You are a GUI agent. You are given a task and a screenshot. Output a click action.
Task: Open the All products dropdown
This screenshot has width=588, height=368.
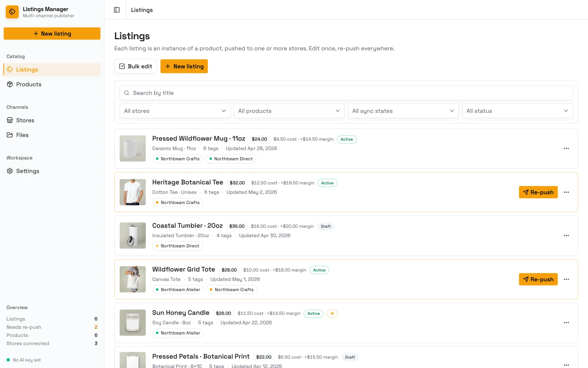click(289, 111)
